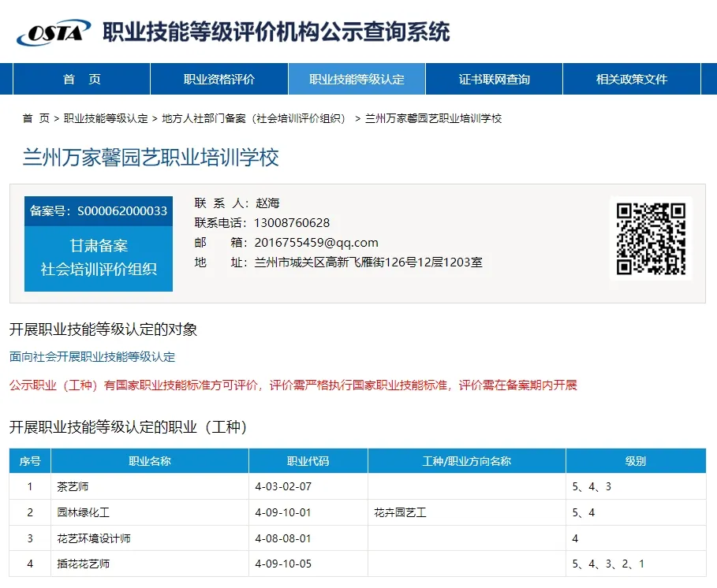Image resolution: width=717 pixels, height=588 pixels.
Task: Select the 备案号 S000062000033 label
Action: pyautogui.click(x=98, y=211)
